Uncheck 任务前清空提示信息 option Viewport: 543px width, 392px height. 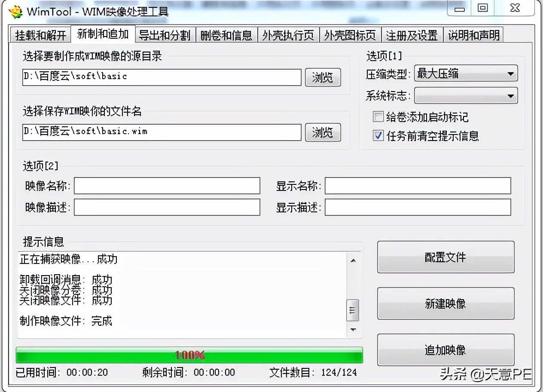pyautogui.click(x=378, y=136)
